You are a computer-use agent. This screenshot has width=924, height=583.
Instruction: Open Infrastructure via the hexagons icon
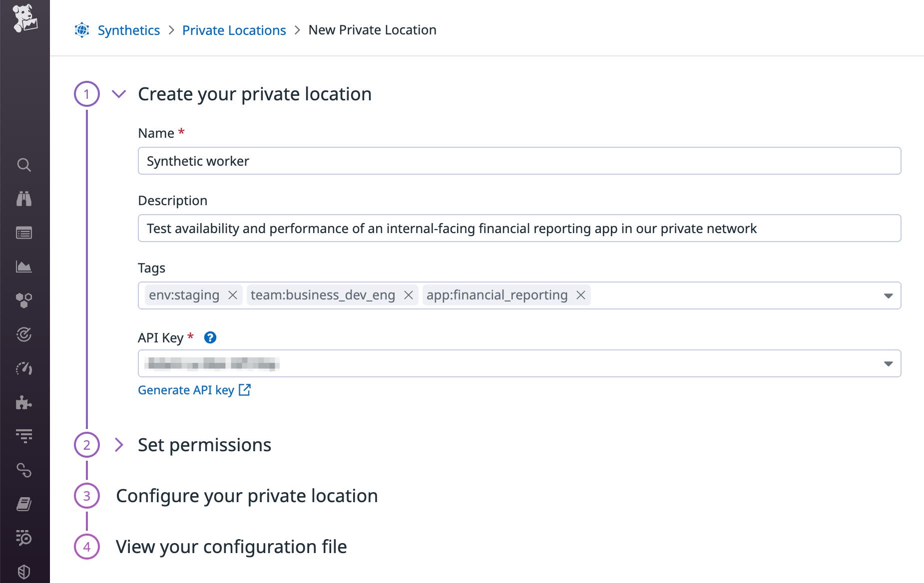pos(24,300)
